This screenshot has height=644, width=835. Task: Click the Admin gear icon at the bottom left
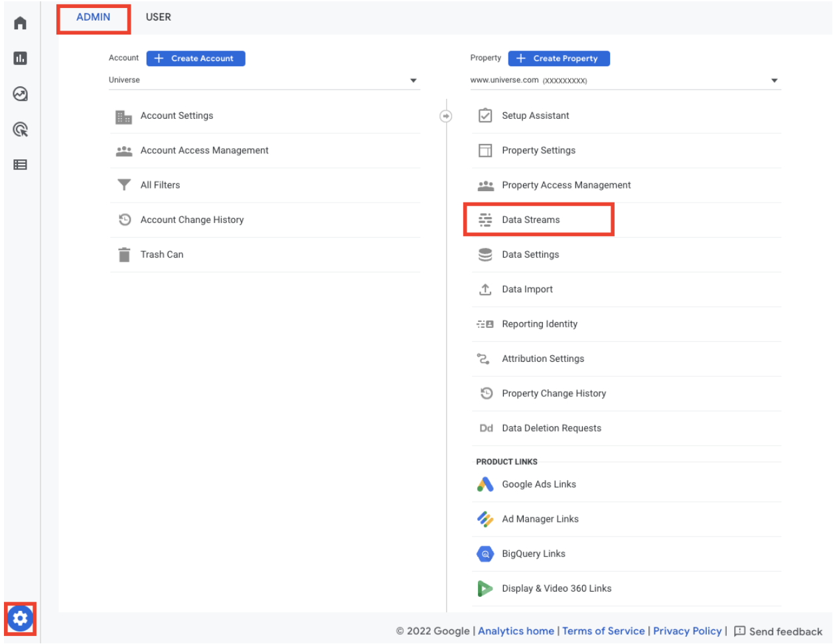[x=20, y=619]
